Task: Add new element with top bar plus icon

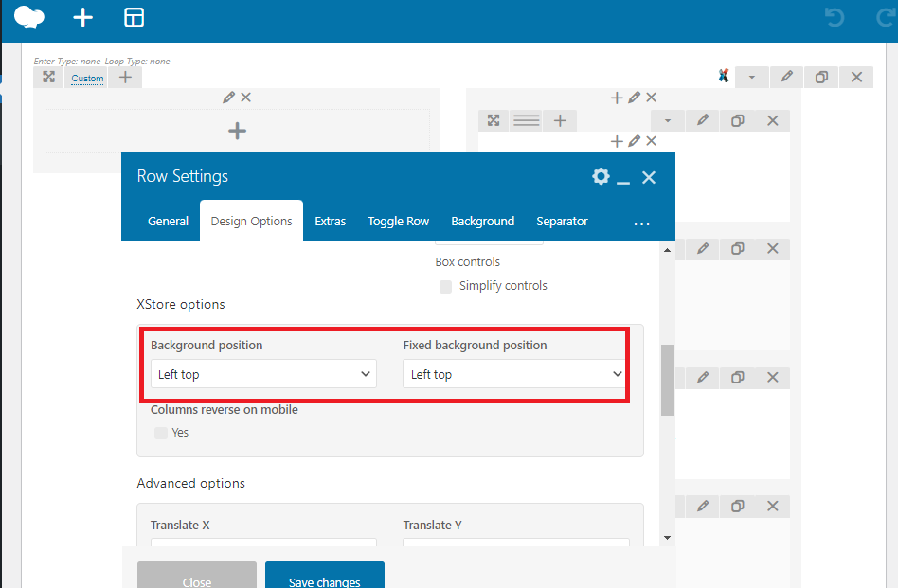Action: click(83, 17)
